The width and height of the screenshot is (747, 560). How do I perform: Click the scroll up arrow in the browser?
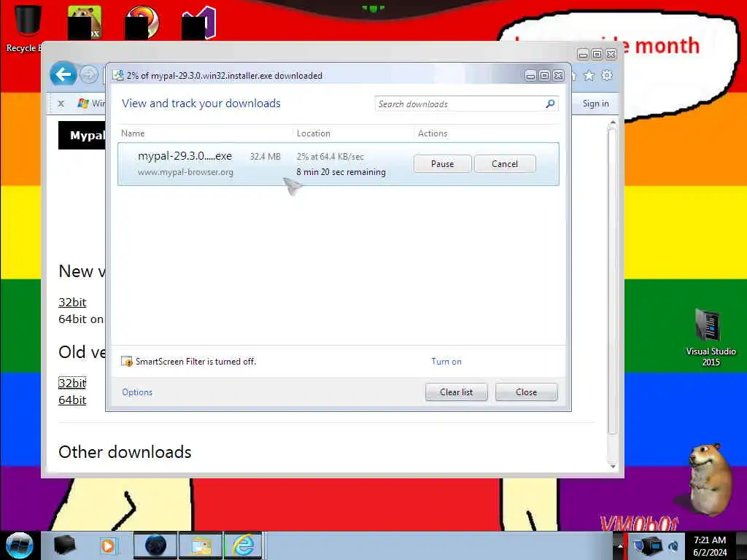coord(613,122)
